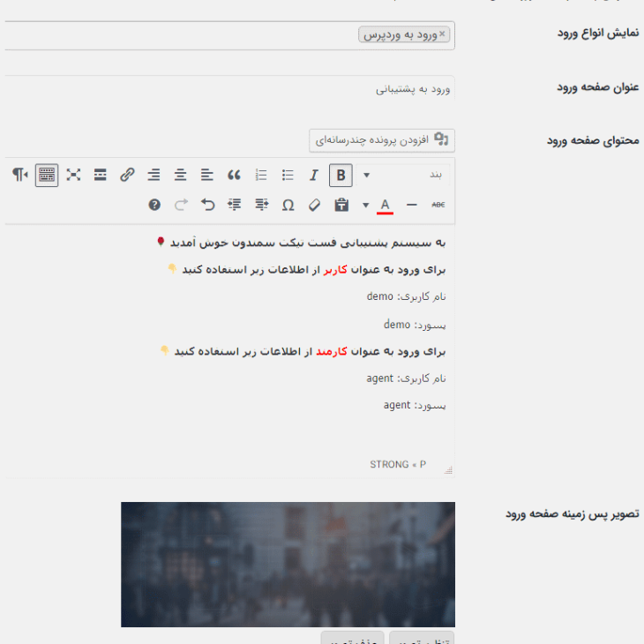Enter fullscreen distraction-free mode
This screenshot has width=644, height=644.
[x=74, y=175]
